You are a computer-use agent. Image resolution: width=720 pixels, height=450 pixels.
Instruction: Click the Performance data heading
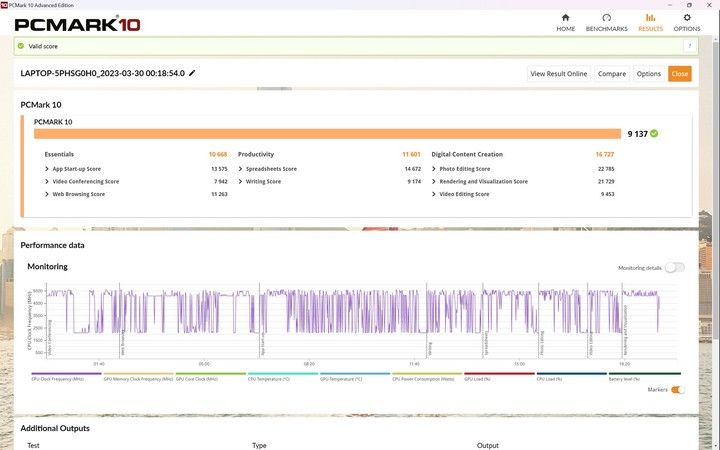[x=52, y=245]
